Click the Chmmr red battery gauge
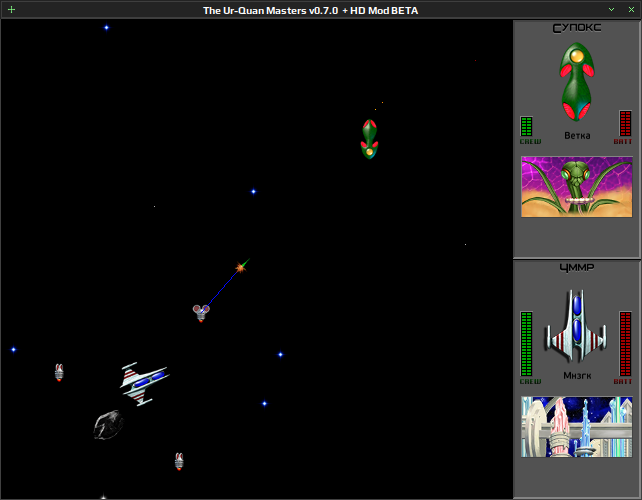Viewport: 642px width, 500px height. pyautogui.click(x=625, y=344)
